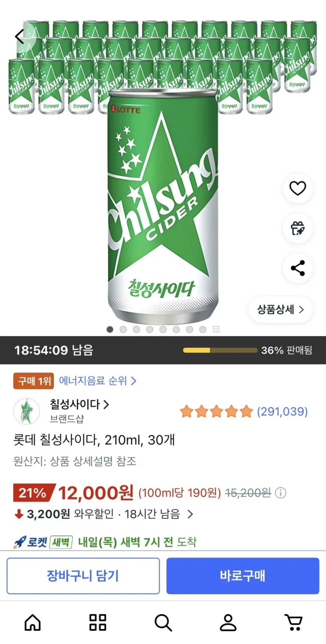
Task: Expand the 와우할인 discount details
Action: click(x=190, y=514)
